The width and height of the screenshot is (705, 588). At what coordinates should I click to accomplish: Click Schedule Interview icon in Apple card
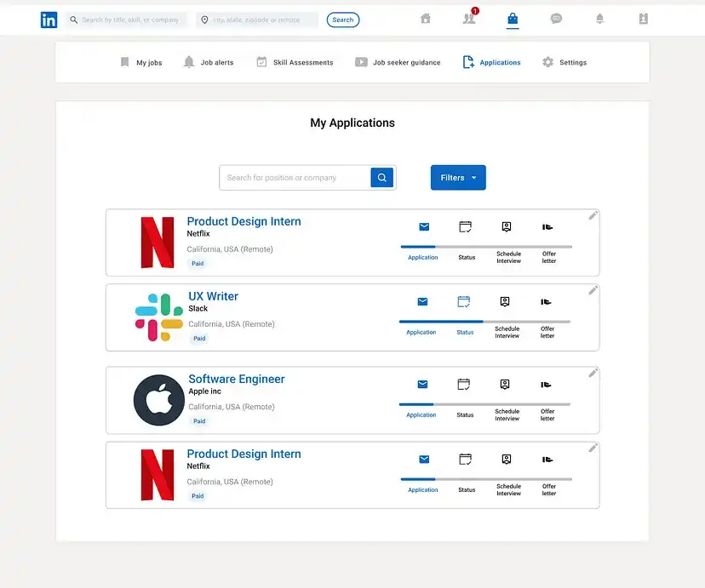[x=505, y=384]
